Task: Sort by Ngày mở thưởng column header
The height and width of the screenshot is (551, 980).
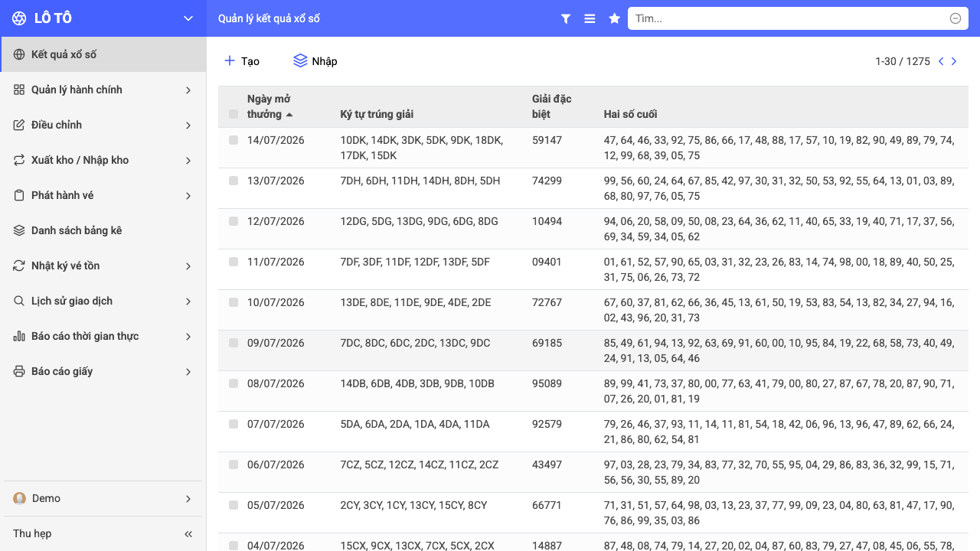Action: (x=269, y=106)
